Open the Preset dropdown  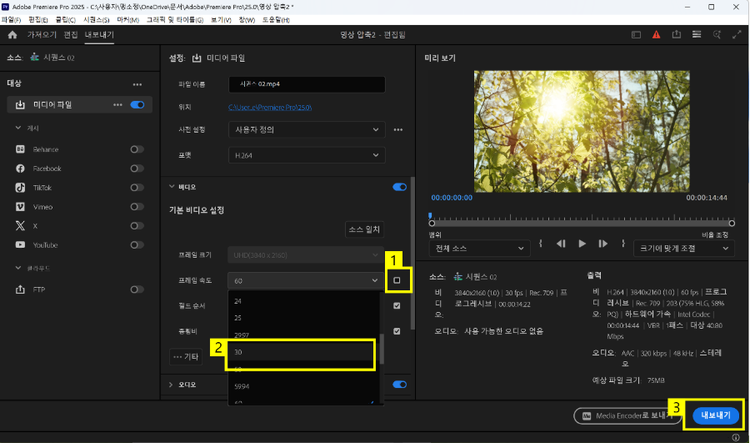[307, 130]
